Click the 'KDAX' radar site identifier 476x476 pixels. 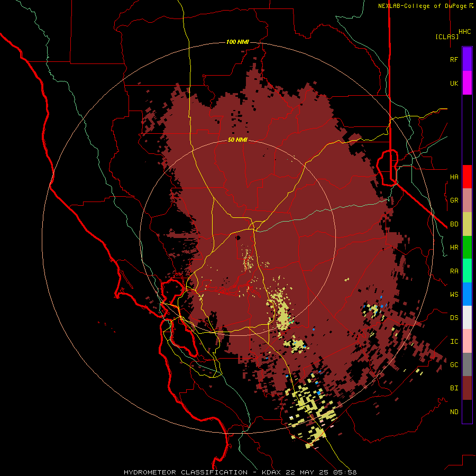point(271,472)
